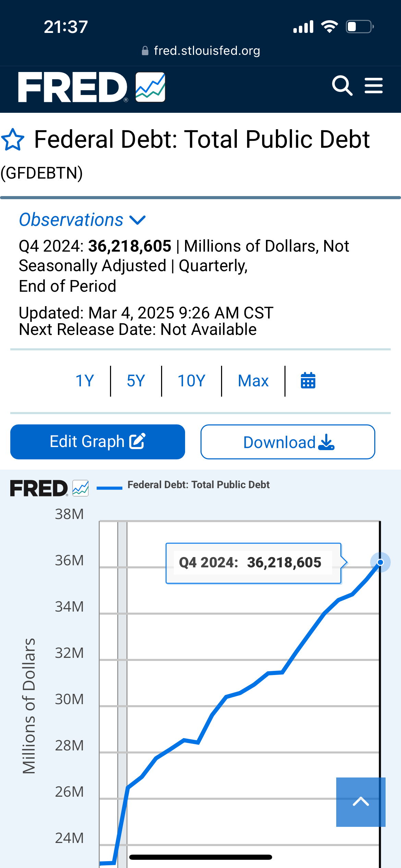Tap the FRED logo in header

[x=92, y=87]
